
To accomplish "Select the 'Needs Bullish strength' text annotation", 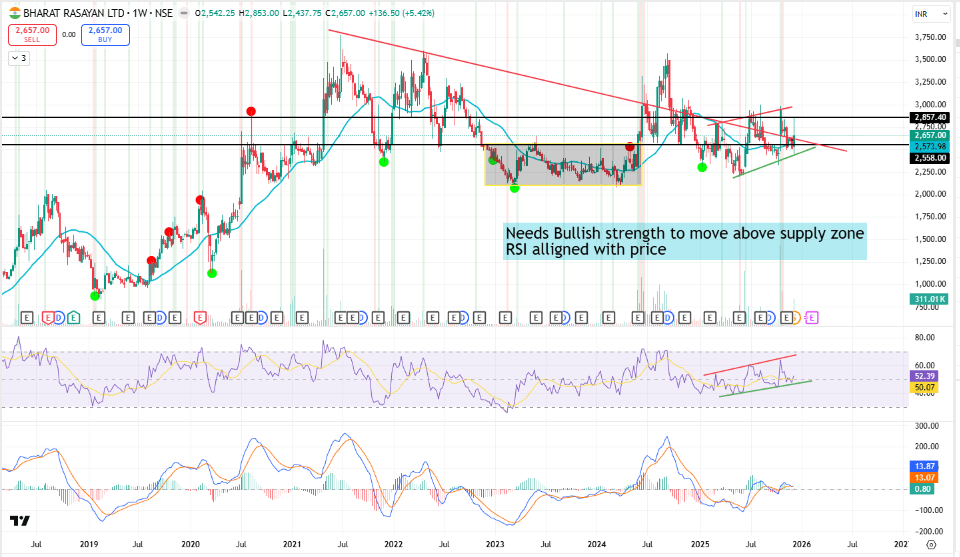I will (x=684, y=241).
